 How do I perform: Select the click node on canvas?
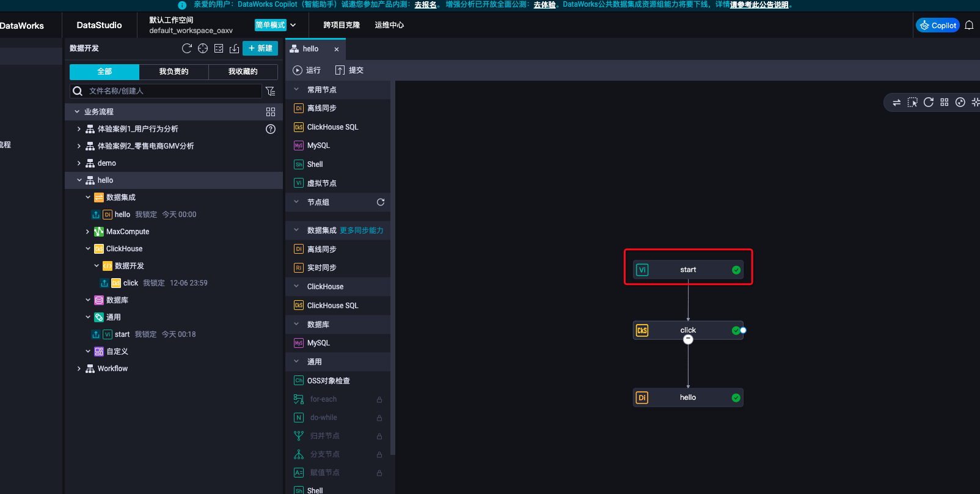[688, 330]
